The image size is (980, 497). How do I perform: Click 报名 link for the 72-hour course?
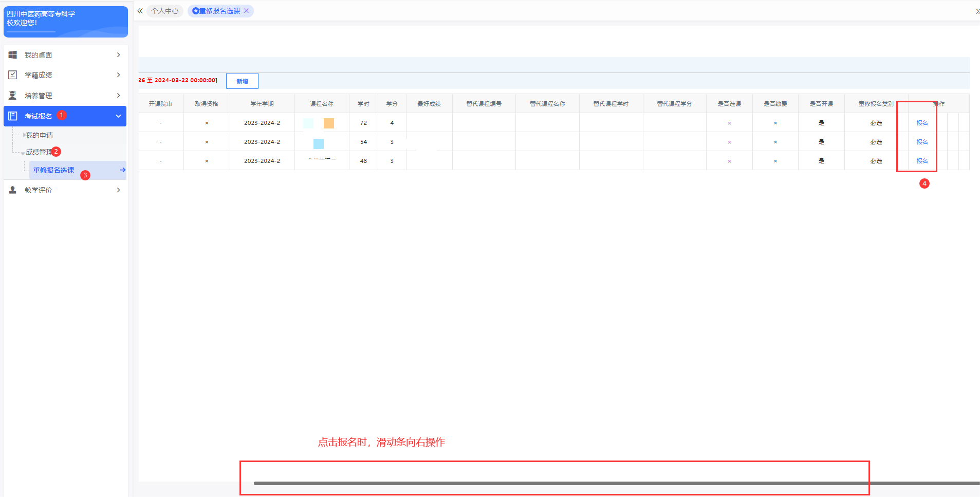(922, 123)
